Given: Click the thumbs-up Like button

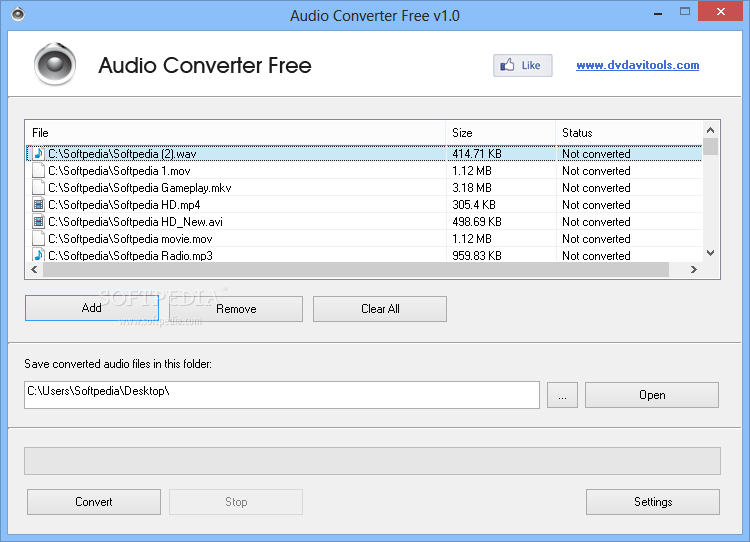Looking at the screenshot, I should coord(522,66).
